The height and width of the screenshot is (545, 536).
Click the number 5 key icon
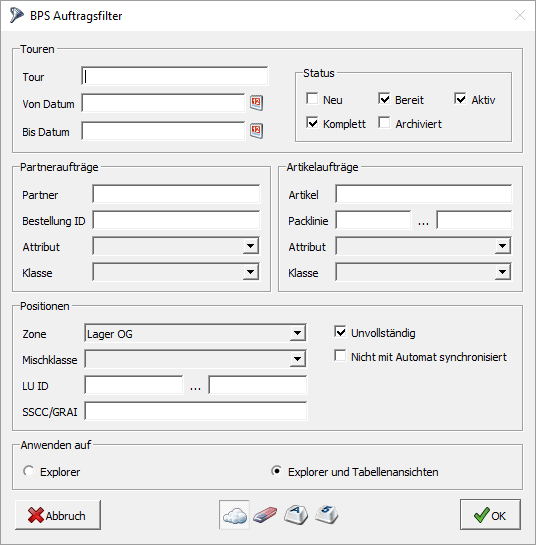click(x=327, y=515)
